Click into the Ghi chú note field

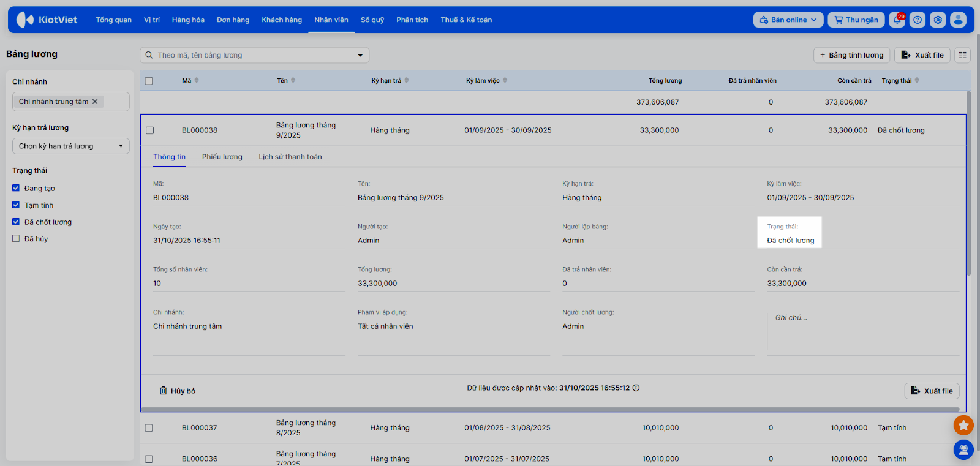click(x=863, y=333)
